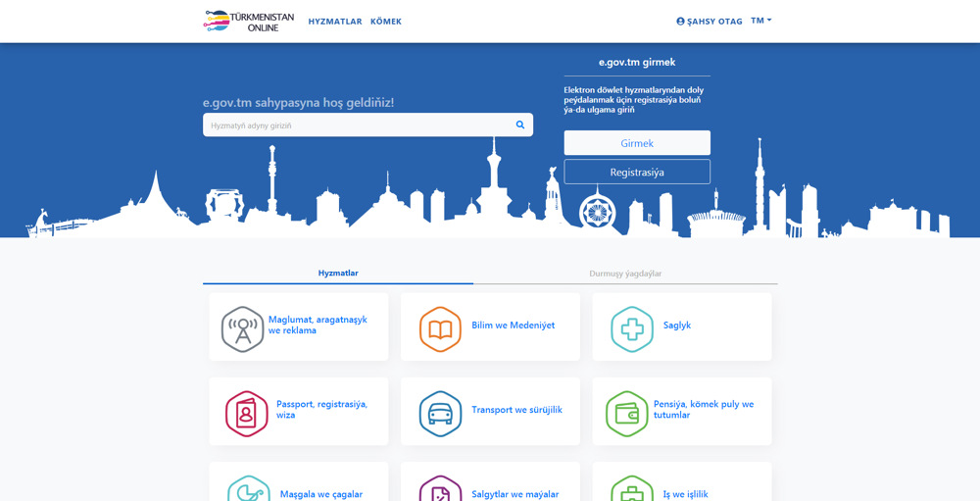The width and height of the screenshot is (980, 501).
Task: Select the Bilim we Medeniýet book icon
Action: pos(440,329)
